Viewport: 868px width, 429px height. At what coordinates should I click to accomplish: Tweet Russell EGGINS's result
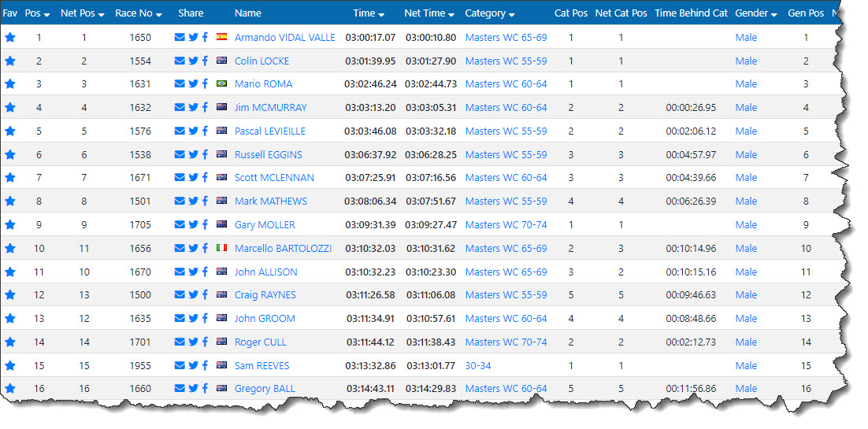click(x=193, y=154)
